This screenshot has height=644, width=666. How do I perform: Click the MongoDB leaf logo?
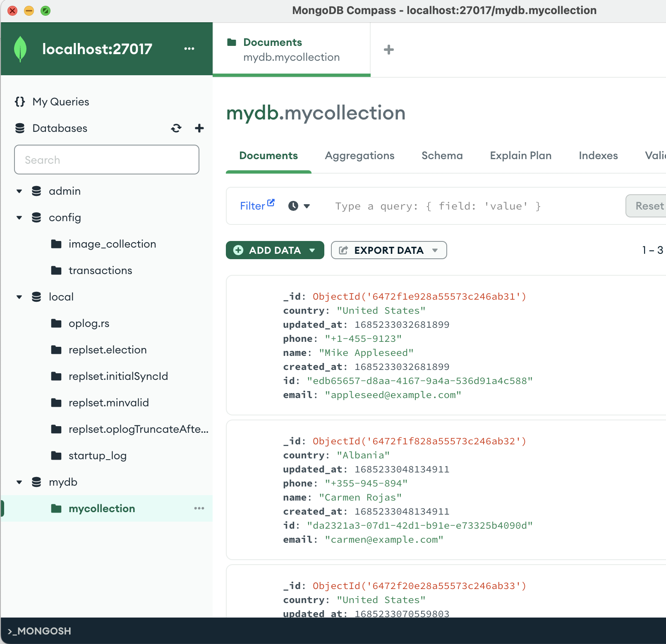pyautogui.click(x=20, y=49)
